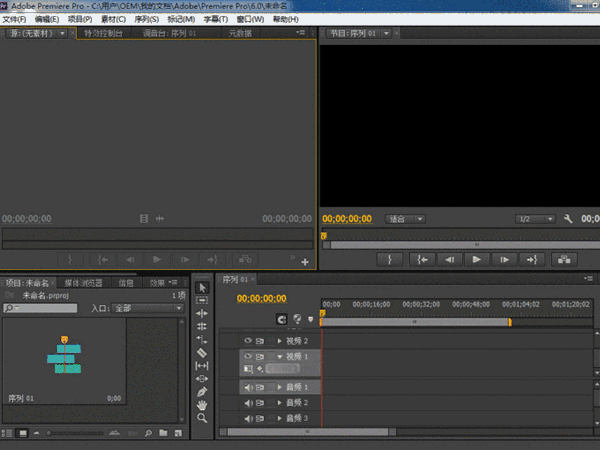Select the Slide tool

tap(202, 379)
